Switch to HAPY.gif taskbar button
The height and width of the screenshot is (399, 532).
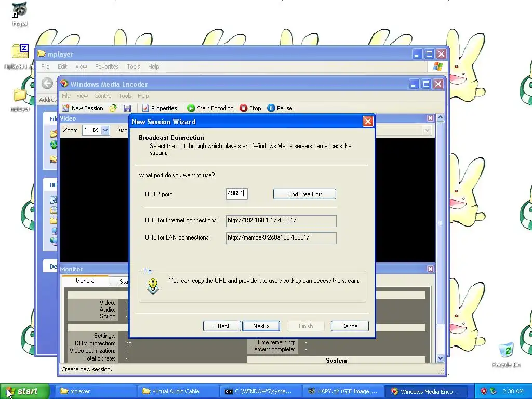click(343, 391)
